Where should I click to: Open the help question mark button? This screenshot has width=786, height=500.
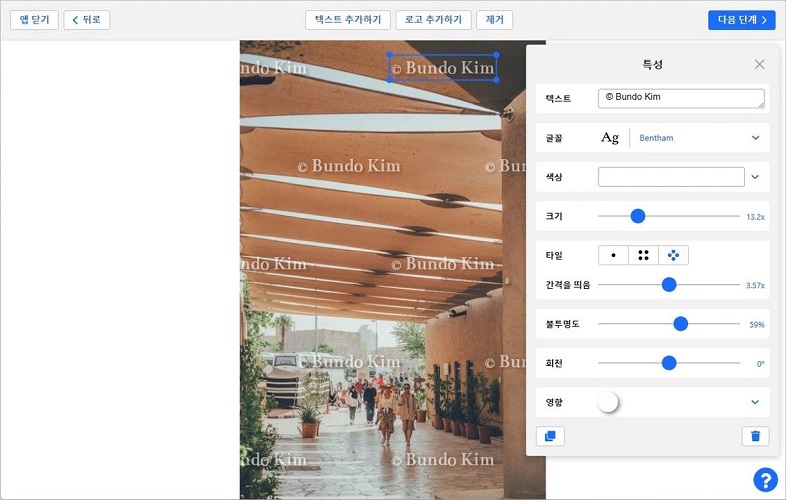pos(765,479)
